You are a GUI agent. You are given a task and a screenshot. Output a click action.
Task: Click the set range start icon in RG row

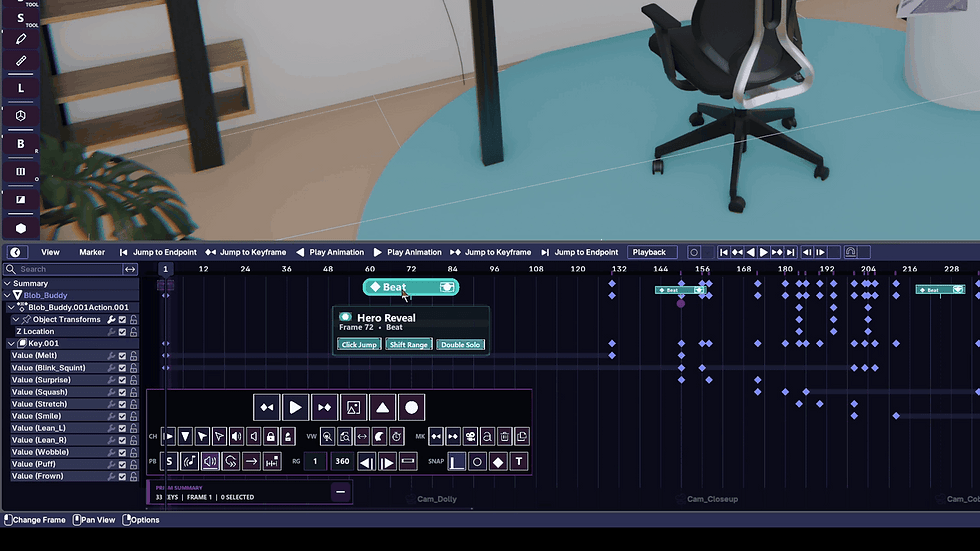click(x=366, y=462)
